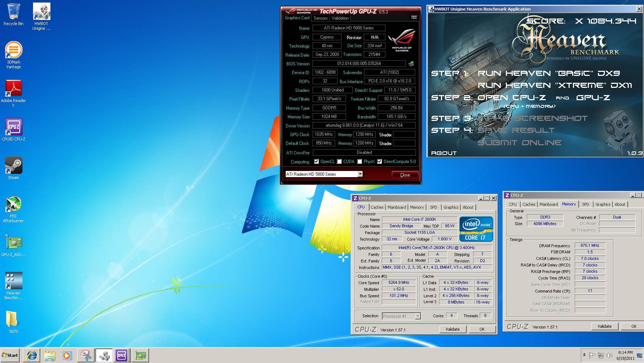The height and width of the screenshot is (363, 644).
Task: Open Processor #1 selection dropdown in CPU-Z
Action: pos(418,316)
